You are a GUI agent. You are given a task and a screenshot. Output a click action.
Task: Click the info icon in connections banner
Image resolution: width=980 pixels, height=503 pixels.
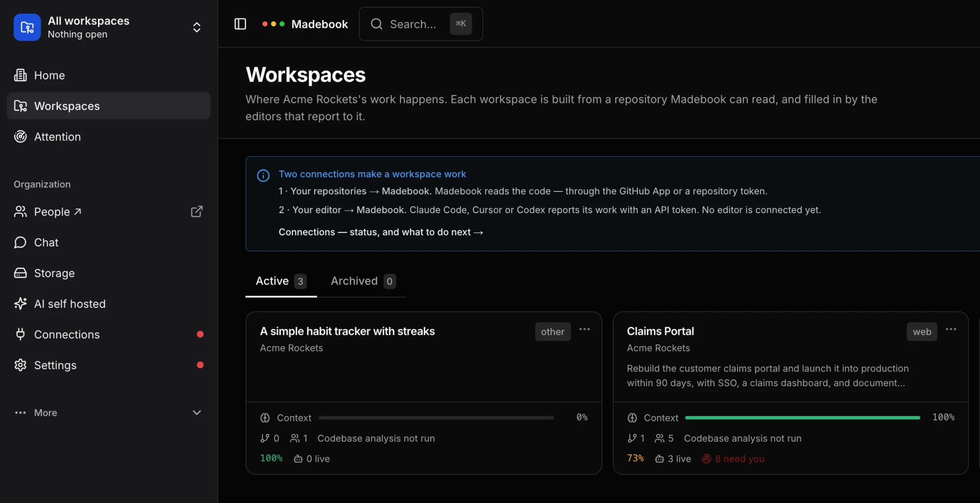(263, 176)
